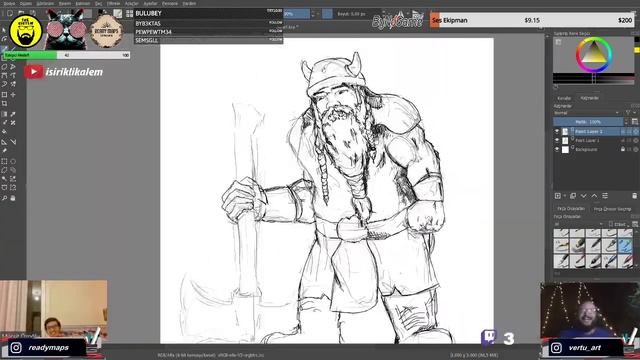Open the layer blending mode dropdown

point(587,113)
